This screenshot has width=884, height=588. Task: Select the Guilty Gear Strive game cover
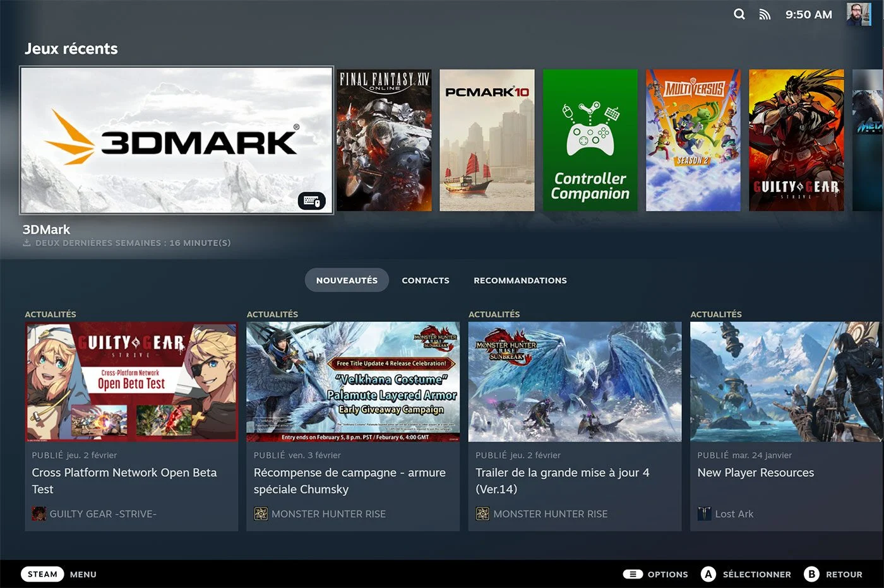pos(796,140)
